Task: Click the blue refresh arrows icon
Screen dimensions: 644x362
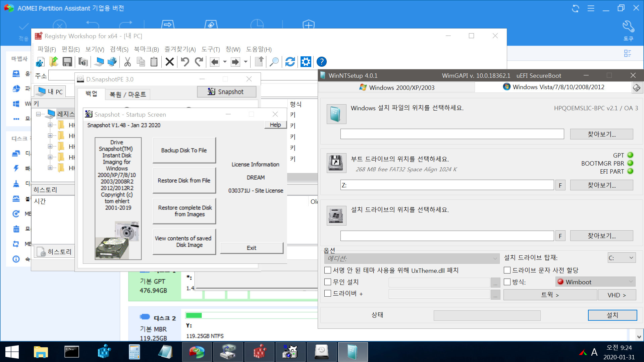Action: [x=290, y=62]
